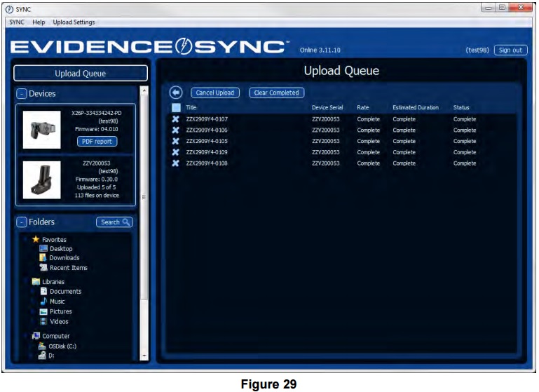This screenshot has height=392, width=539.
Task: Remove upload ZZX2909Y4-0108 with its X icon
Action: [175, 163]
